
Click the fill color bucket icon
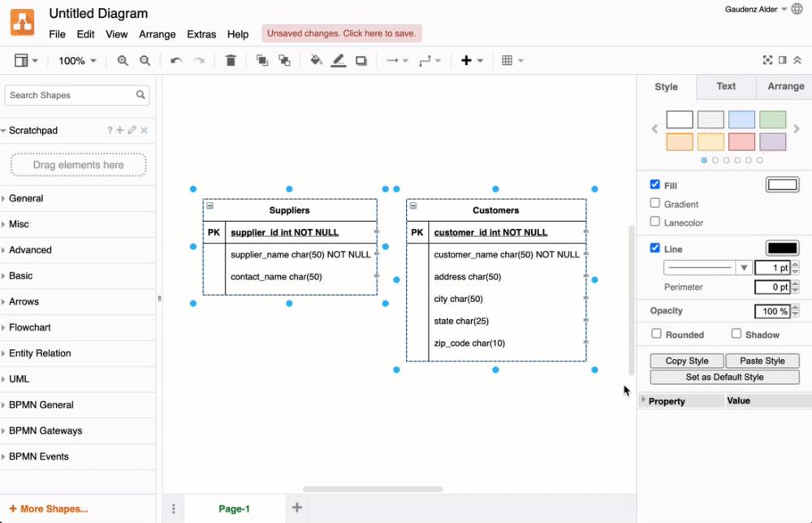315,61
